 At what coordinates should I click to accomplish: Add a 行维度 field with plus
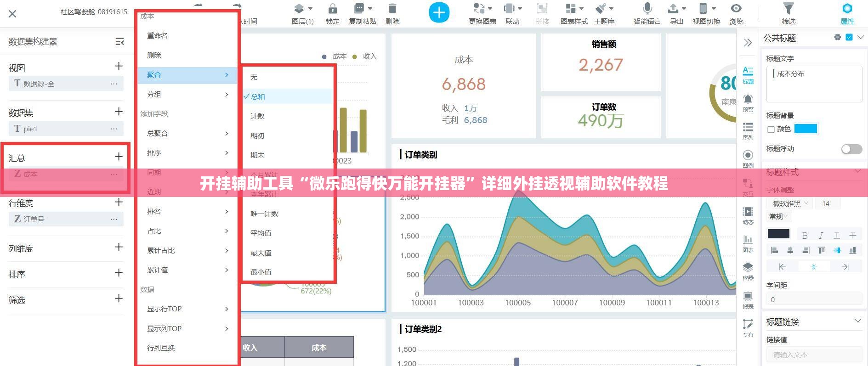click(x=119, y=202)
